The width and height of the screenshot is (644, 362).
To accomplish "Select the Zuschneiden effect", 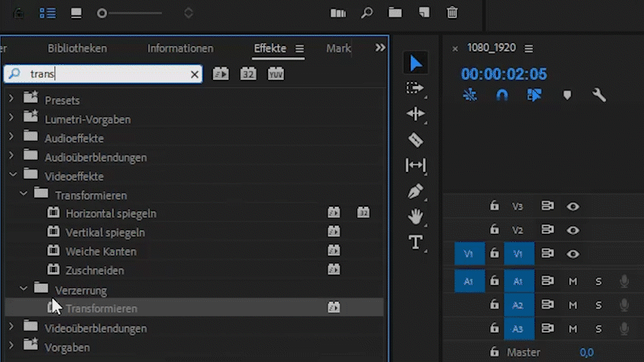I will 94,270.
